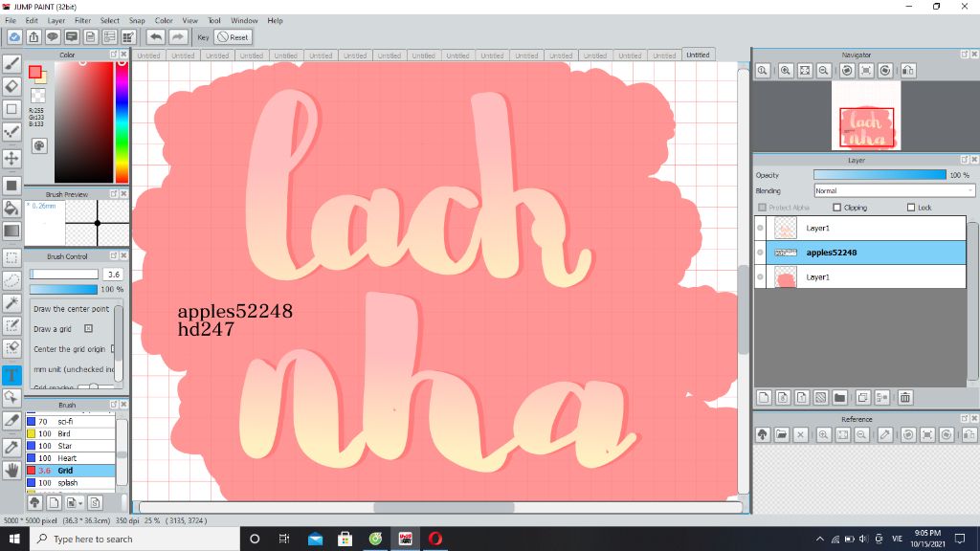Click the eyedropper in the Reference panel

pyautogui.click(x=885, y=435)
